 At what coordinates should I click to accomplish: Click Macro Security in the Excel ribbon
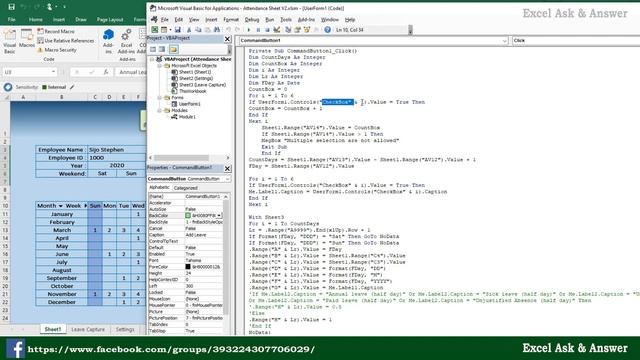pyautogui.click(x=57, y=50)
